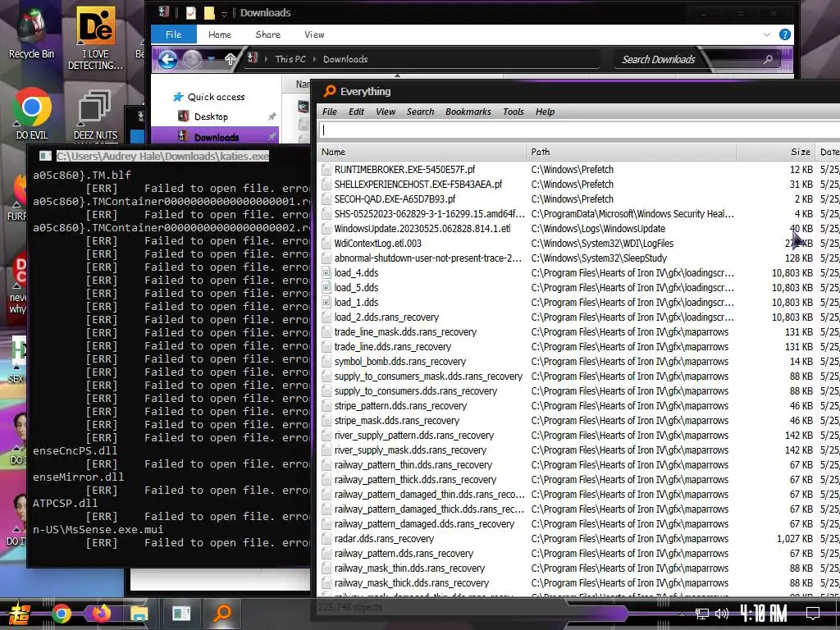Click the katies.exe console title bar icon
840x630 pixels.
click(46, 156)
